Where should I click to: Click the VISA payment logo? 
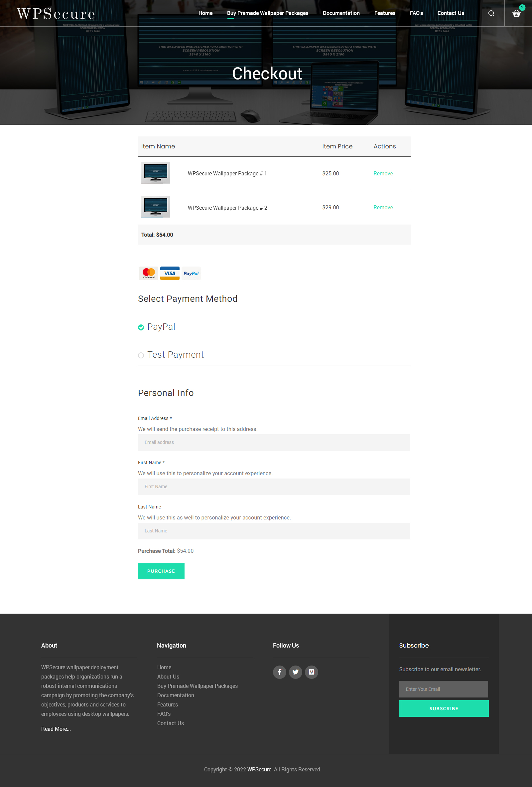tap(170, 273)
